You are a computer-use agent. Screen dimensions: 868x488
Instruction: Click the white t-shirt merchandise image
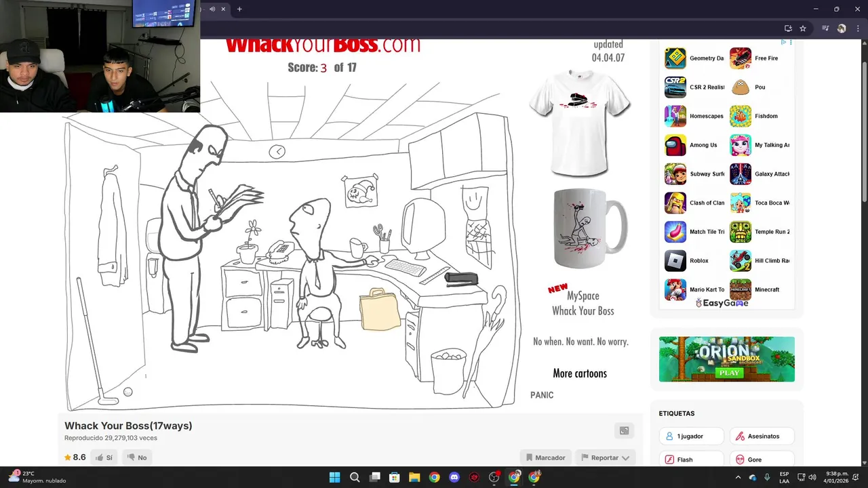tap(580, 123)
